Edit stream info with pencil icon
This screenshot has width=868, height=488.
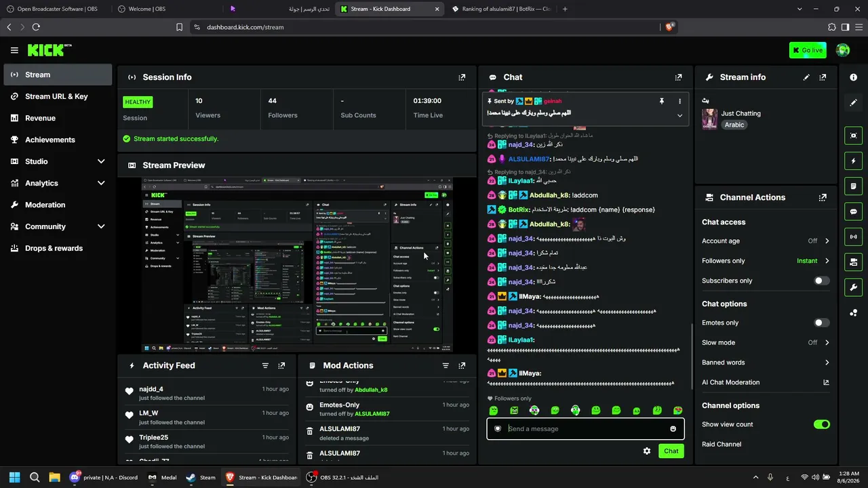point(806,77)
